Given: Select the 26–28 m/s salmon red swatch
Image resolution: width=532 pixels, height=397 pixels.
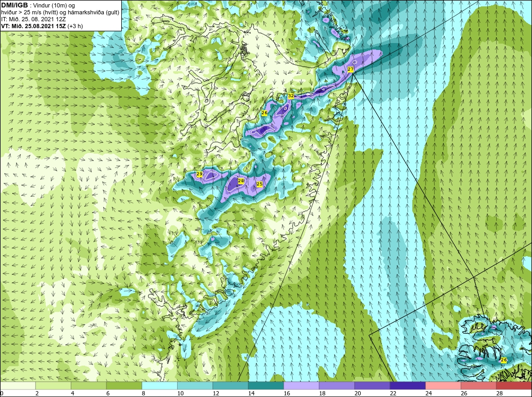Looking at the screenshot, I should 478,386.
